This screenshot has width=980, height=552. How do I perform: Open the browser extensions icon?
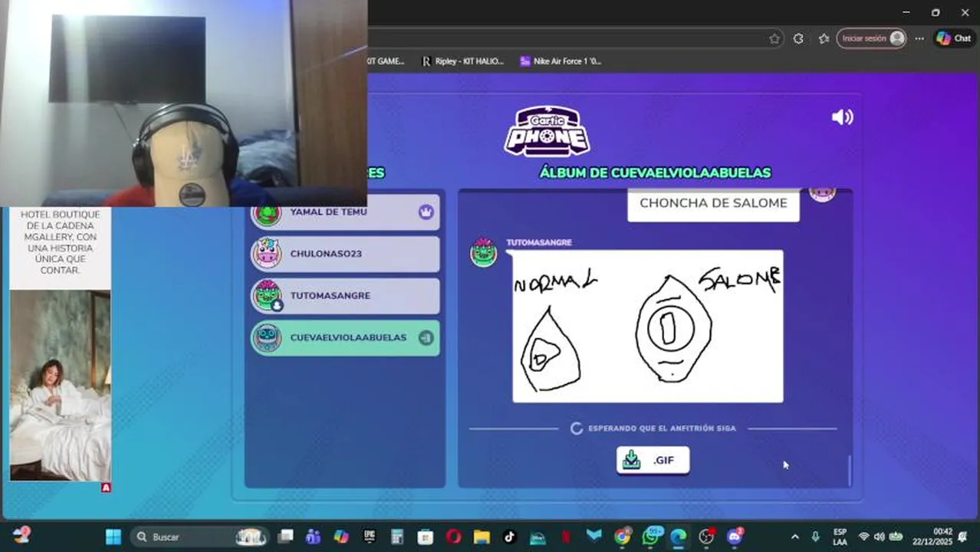[798, 38]
